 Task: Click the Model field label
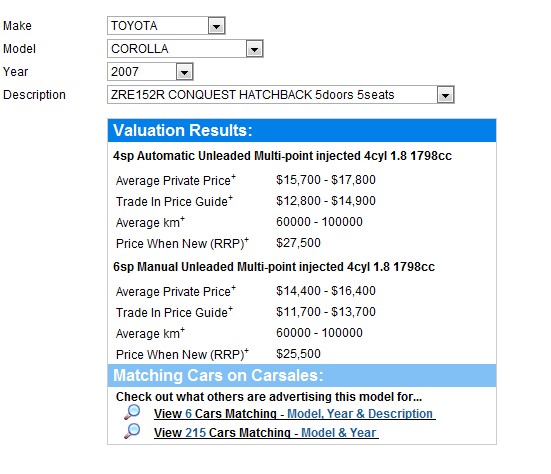point(19,48)
